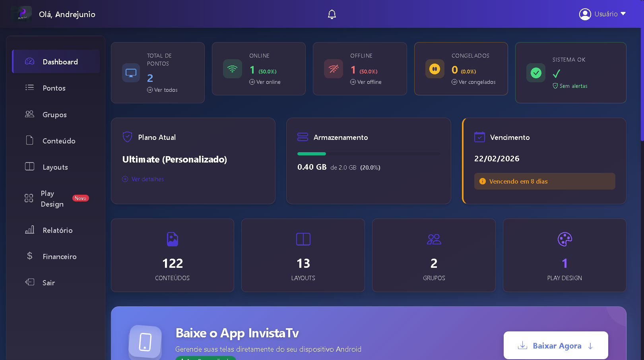The width and height of the screenshot is (644, 360).
Task: Click the Vencendo em 8 dias warning banner
Action: pyautogui.click(x=544, y=181)
